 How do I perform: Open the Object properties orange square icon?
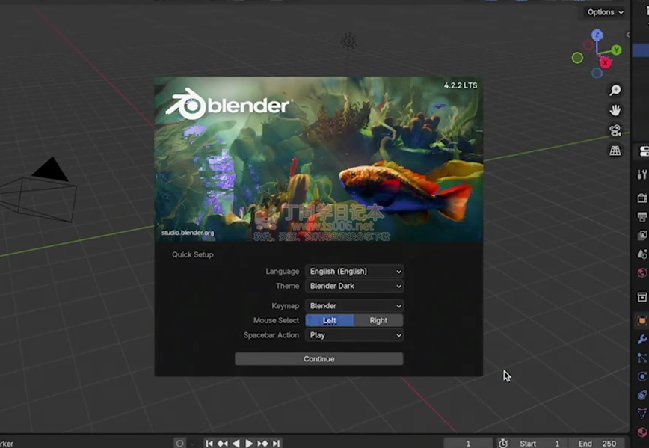pyautogui.click(x=642, y=320)
